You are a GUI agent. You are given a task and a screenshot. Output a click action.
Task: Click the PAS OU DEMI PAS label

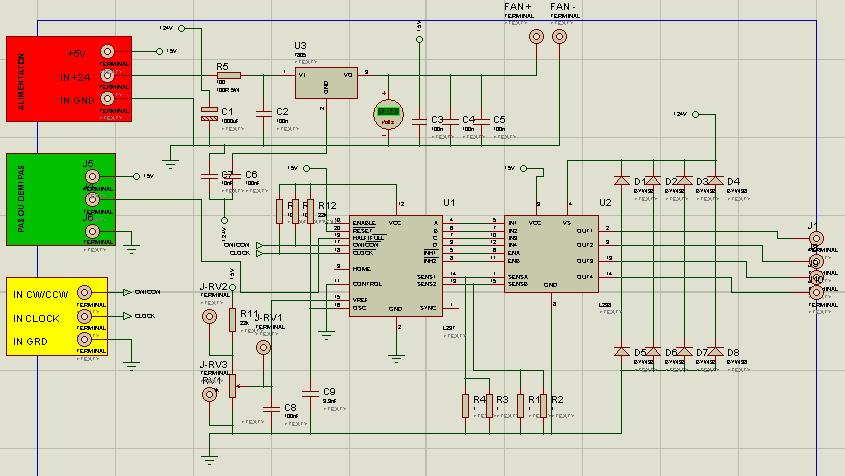pyautogui.click(x=22, y=199)
